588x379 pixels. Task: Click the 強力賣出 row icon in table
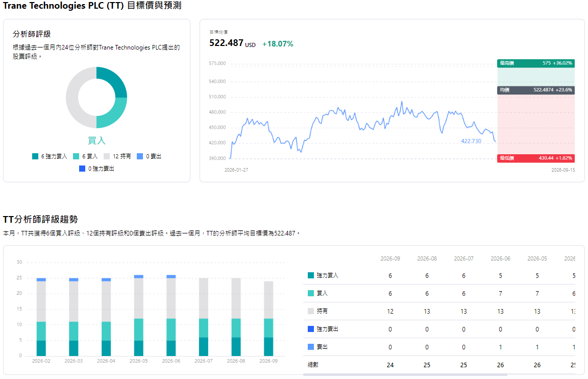coord(310,329)
